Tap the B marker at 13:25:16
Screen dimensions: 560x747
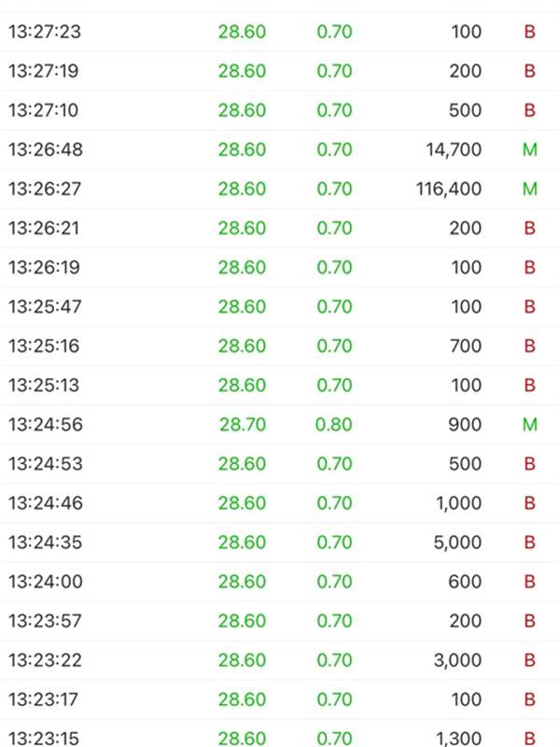pos(529,345)
